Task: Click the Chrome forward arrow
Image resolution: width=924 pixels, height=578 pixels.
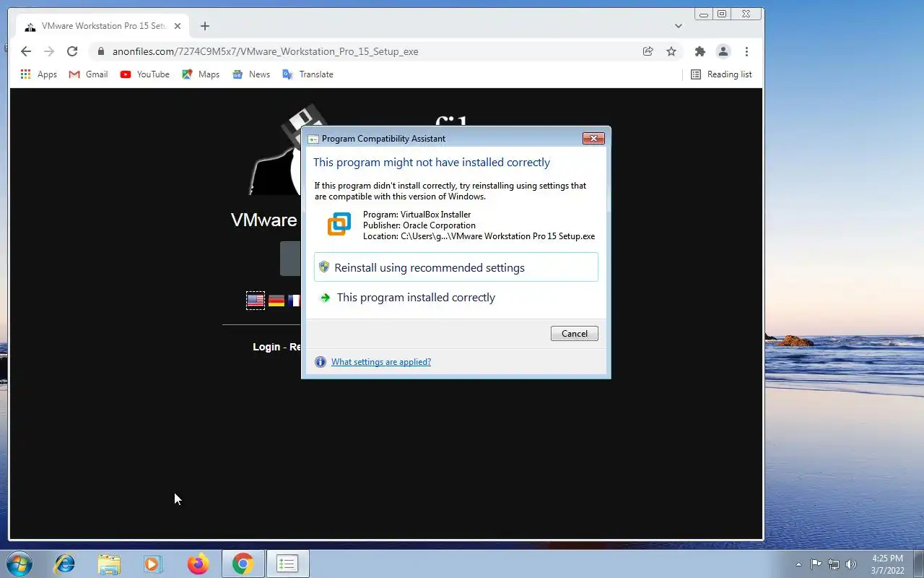Action: pyautogui.click(x=49, y=51)
